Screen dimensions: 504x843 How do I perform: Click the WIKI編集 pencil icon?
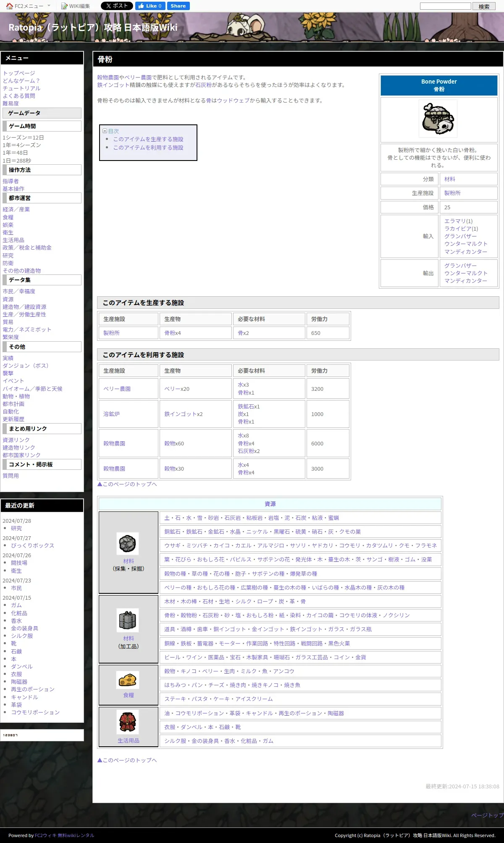coord(64,6)
